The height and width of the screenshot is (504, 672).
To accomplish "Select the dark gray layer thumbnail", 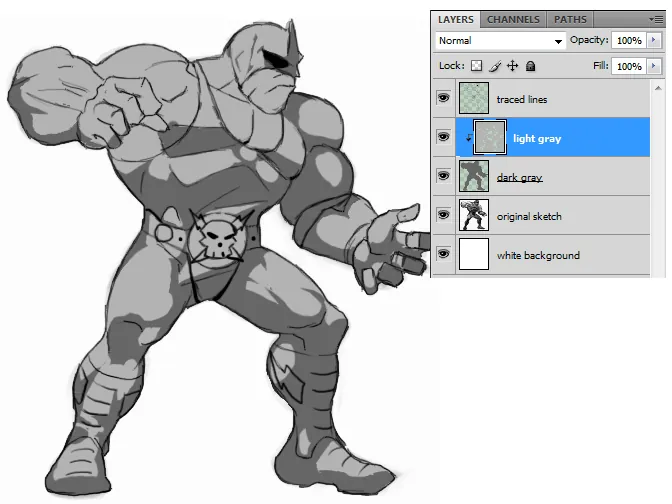I will click(x=474, y=176).
